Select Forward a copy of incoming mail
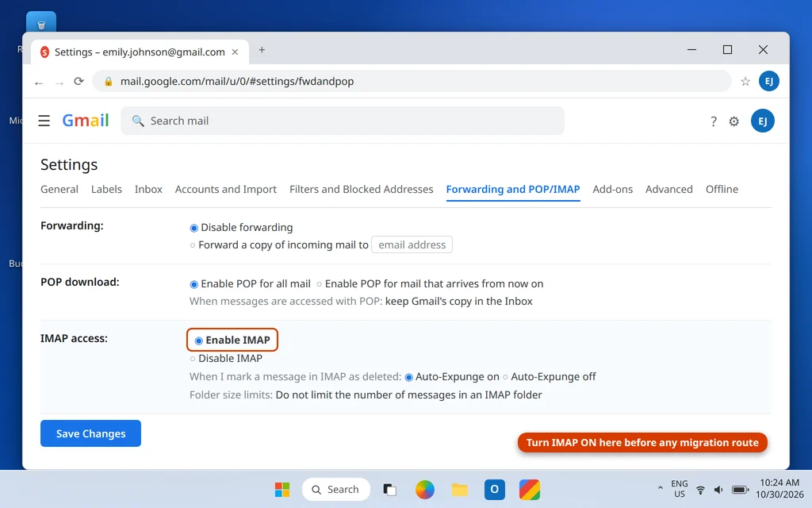Viewport: 812px width, 508px height. 193,245
